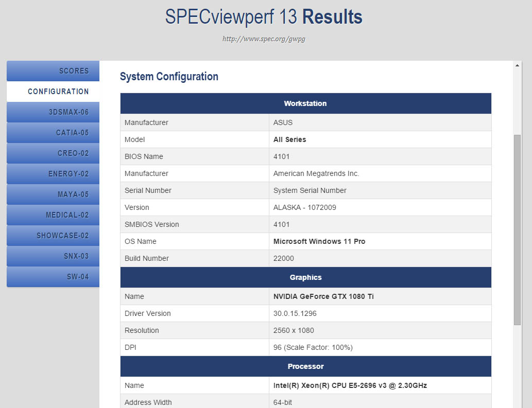The image size is (532, 408).
Task: Click the 22000 build number value
Action: point(284,258)
